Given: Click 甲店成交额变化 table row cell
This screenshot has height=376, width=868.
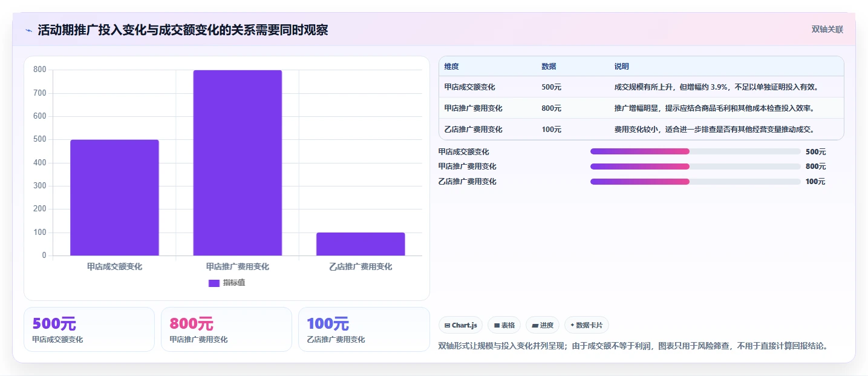Looking at the screenshot, I should point(469,87).
